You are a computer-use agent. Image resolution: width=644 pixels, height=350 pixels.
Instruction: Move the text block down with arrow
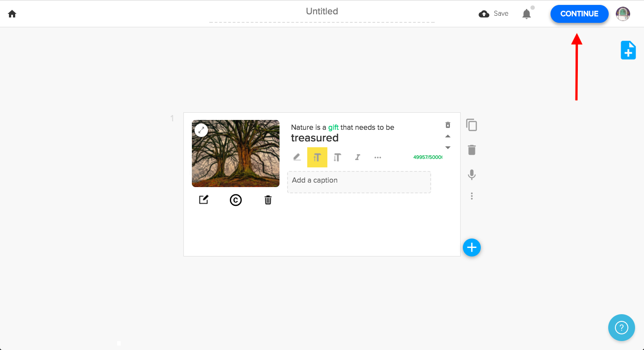pos(448,148)
